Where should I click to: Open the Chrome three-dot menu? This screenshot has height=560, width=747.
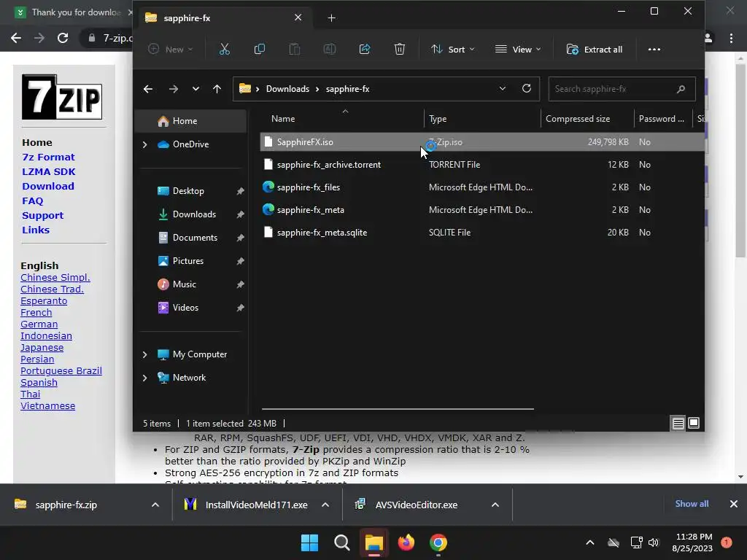coord(731,38)
